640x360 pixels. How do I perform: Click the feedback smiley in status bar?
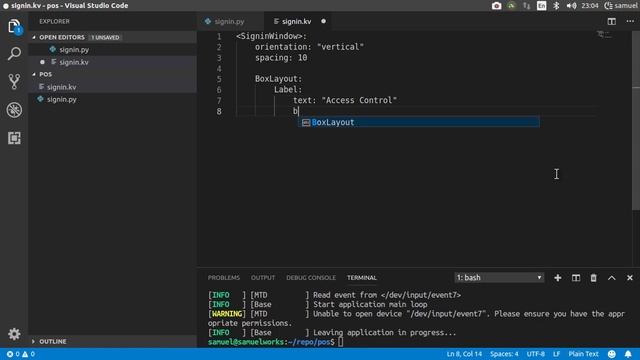(611, 354)
